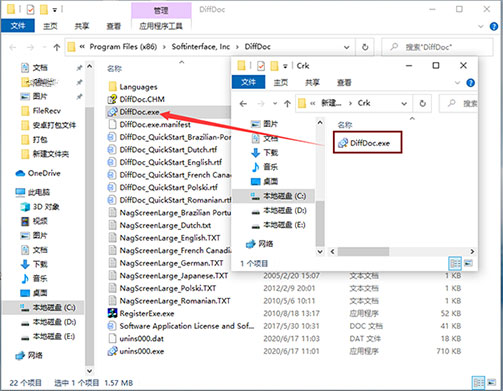This screenshot has height=391, width=503.
Task: Open 网络 in the Crk window sidebar
Action: coord(259,244)
